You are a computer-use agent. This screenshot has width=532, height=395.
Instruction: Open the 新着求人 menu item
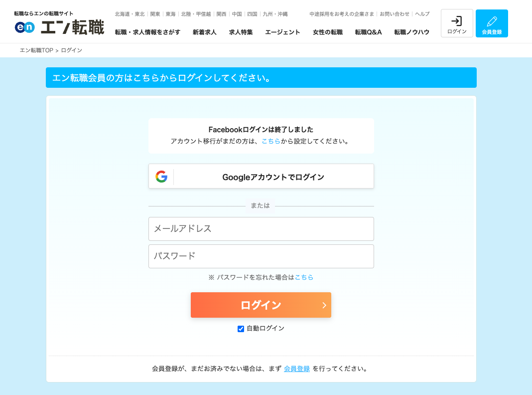[x=204, y=32]
